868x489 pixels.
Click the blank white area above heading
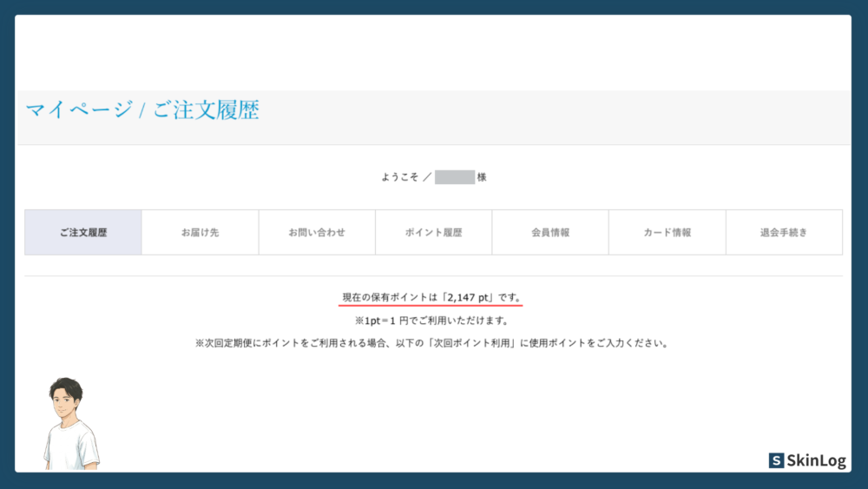(x=432, y=52)
